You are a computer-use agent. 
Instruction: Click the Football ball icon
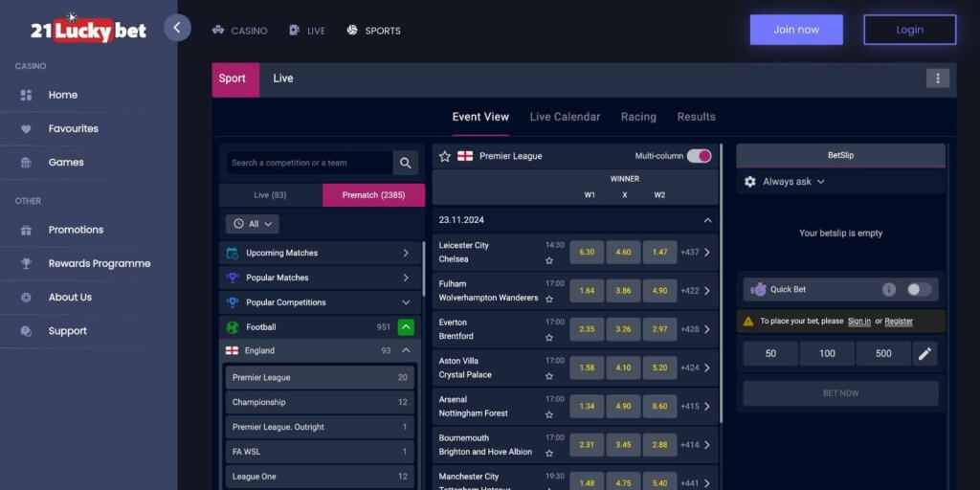(233, 327)
